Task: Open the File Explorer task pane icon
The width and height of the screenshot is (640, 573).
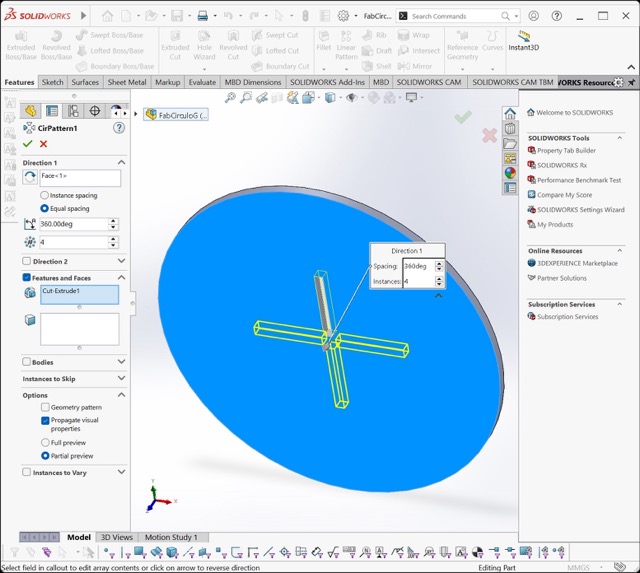Action: tap(510, 143)
